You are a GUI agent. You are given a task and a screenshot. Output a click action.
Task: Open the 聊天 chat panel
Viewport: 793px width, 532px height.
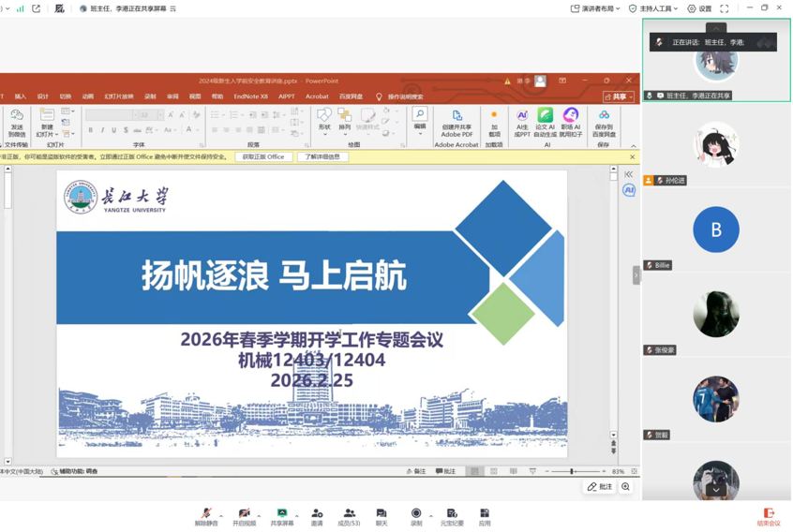point(382,514)
